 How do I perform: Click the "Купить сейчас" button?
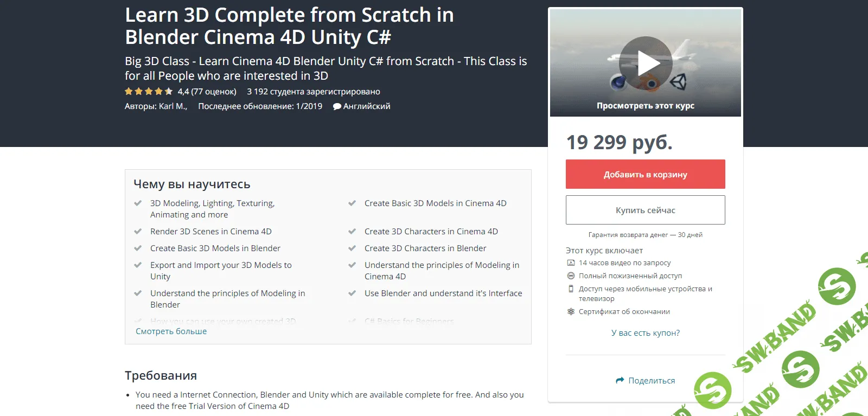[645, 209]
